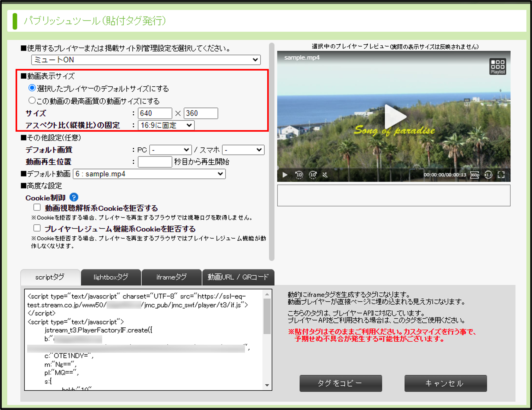This screenshot has height=410, width=532.
Task: Open the ミュートON player selection dropdown
Action: [x=146, y=60]
